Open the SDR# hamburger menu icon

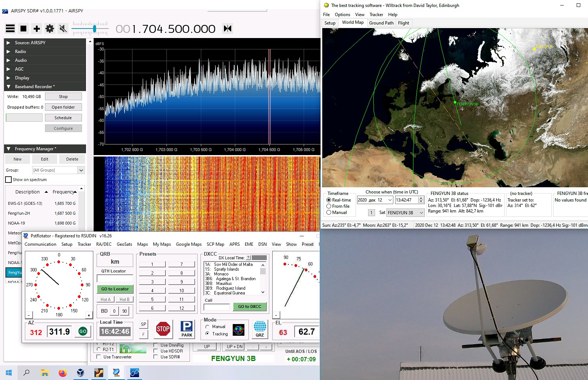10,29
